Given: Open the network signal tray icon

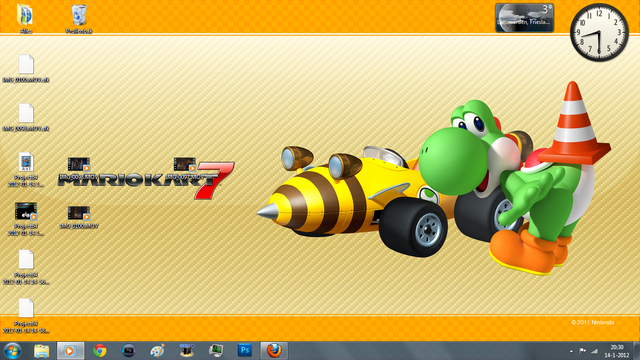Looking at the screenshot, I should tap(595, 351).
